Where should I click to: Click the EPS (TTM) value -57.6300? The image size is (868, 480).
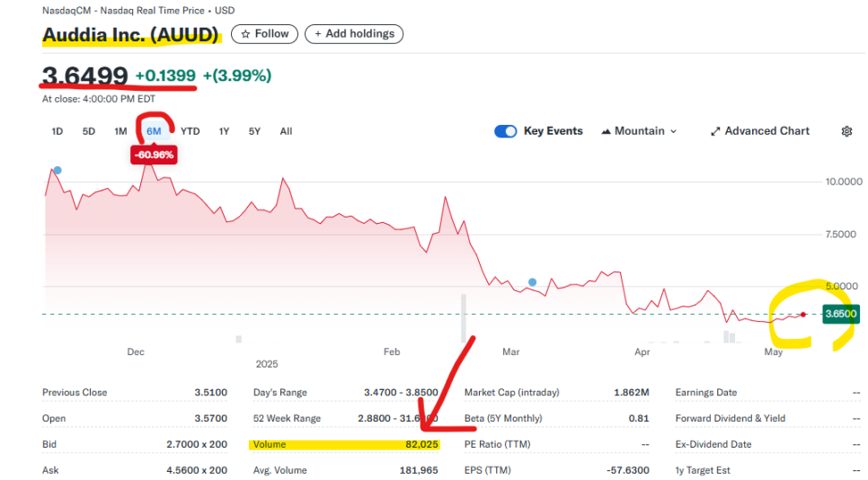628,471
